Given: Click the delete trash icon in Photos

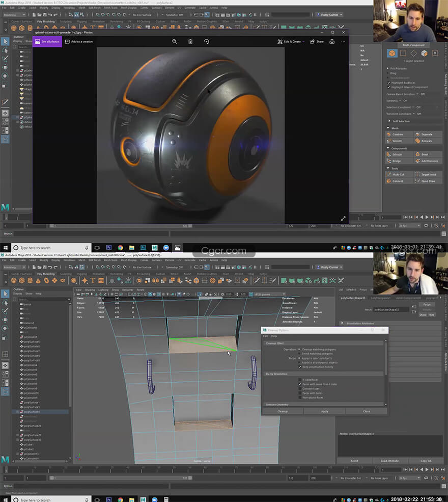Looking at the screenshot, I should pos(190,41).
